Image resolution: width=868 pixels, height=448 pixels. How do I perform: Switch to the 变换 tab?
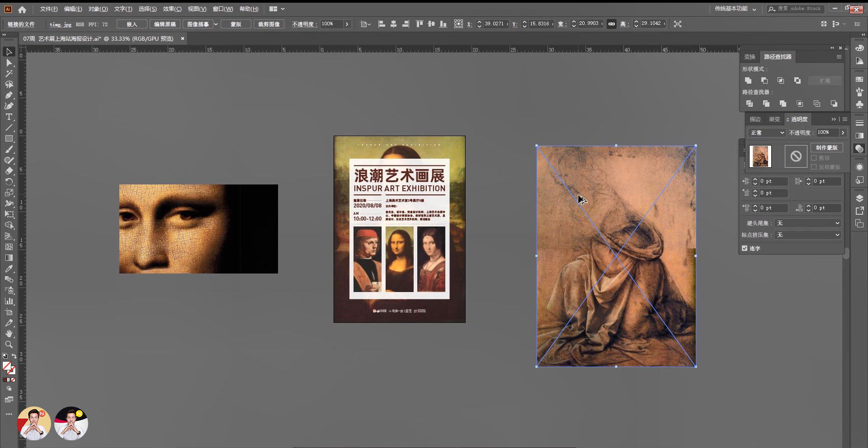tap(750, 57)
